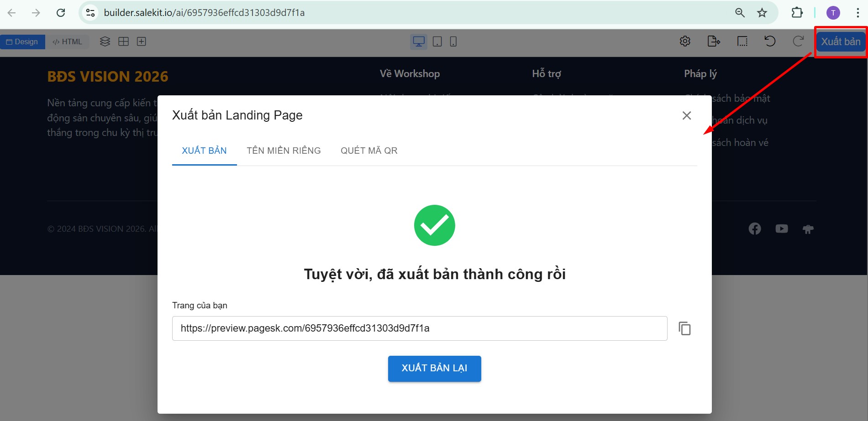Click the published page URL field
868x421 pixels.
tap(419, 328)
